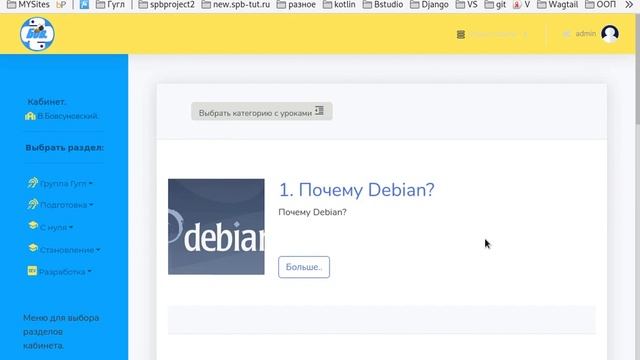Open the Debian lesson thumbnail image

click(x=216, y=227)
